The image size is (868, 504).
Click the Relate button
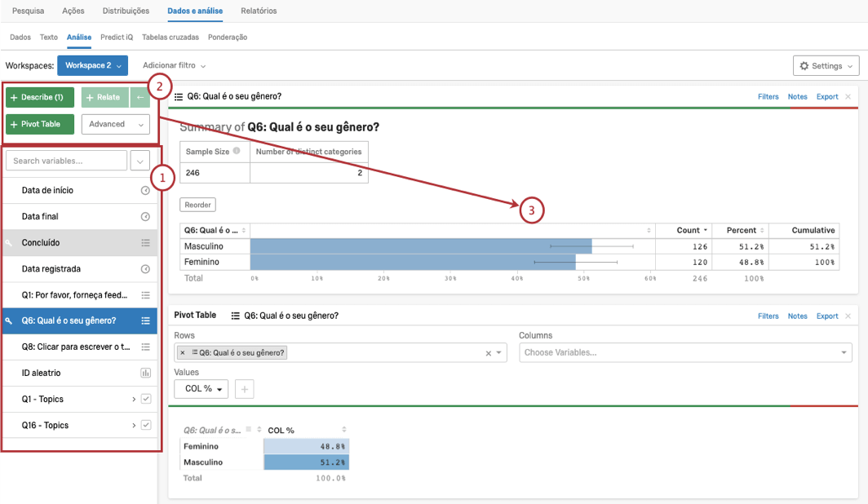click(105, 97)
